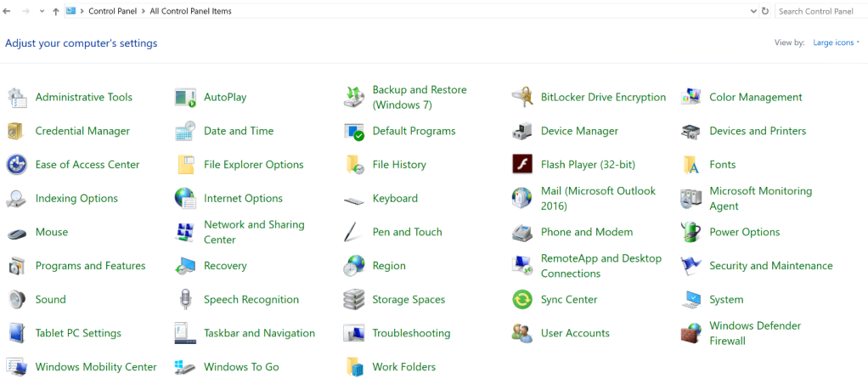Select the Ease of Access Center icon

point(16,164)
